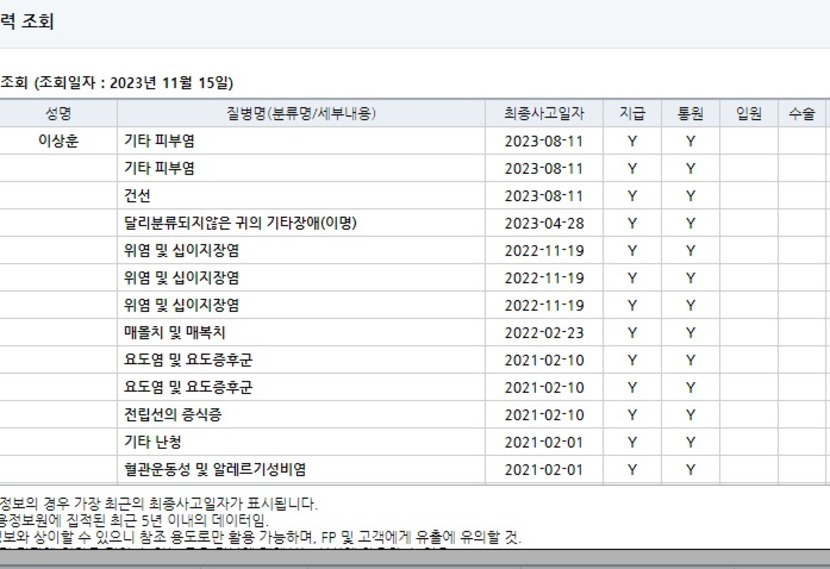Viewport: 830px width, 569px height.
Task: Select the date cell 2022-02-23
Action: pos(543,333)
